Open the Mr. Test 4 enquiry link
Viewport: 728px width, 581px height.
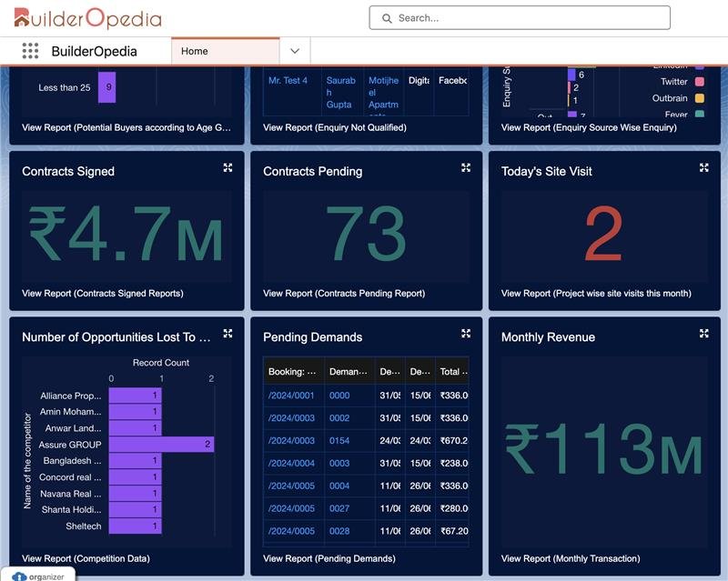click(x=288, y=80)
